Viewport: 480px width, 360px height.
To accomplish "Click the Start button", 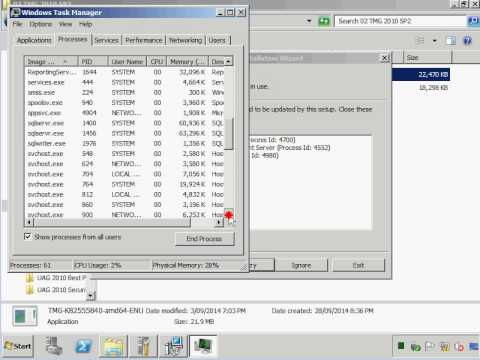I will tap(18, 346).
